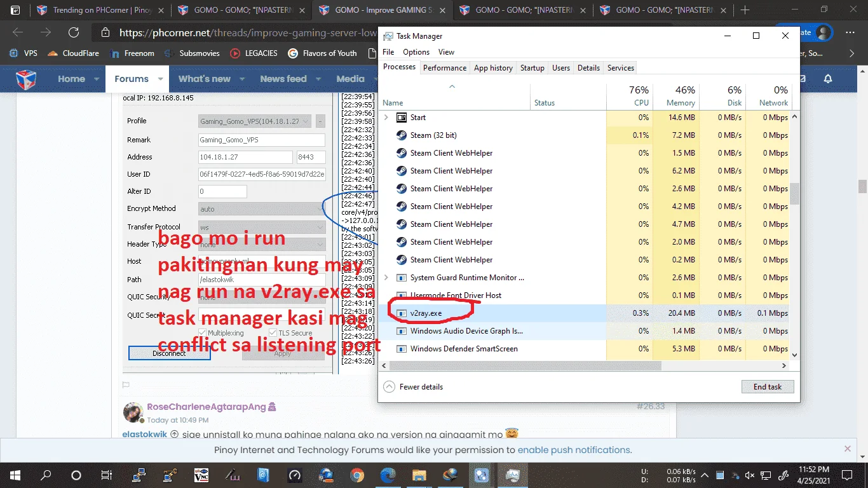Screen dimensions: 868x488
Task: Select Windows Defender SmartScreen process
Action: tap(585, 349)
